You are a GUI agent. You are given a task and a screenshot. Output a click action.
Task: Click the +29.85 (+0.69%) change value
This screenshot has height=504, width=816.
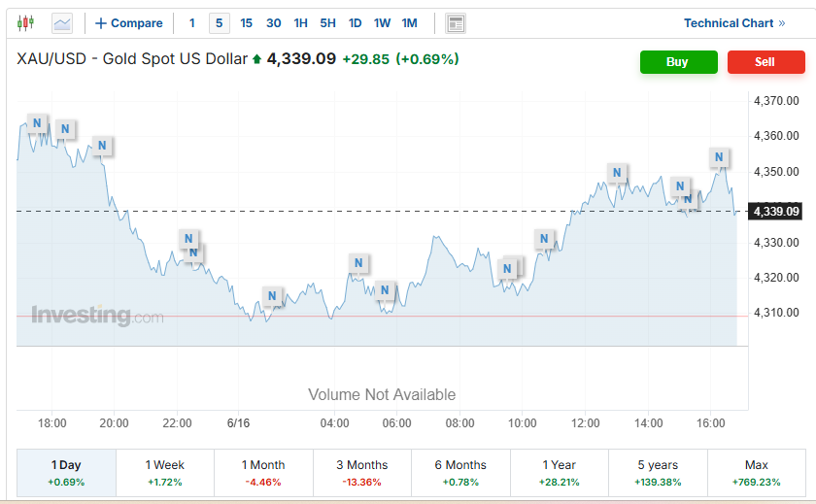click(400, 59)
